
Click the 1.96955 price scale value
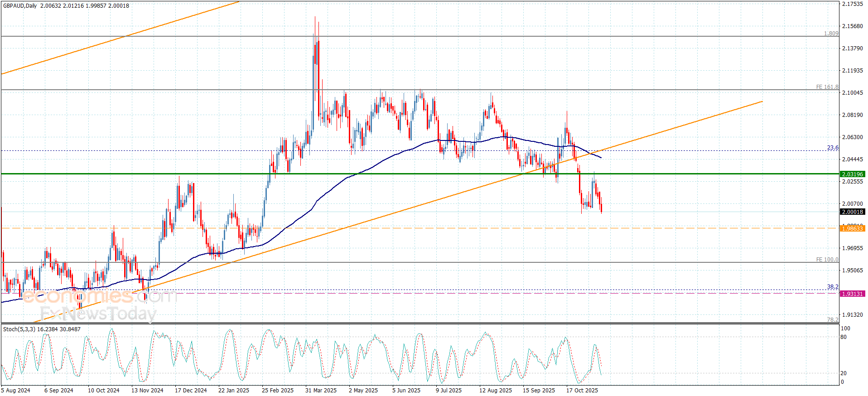pos(853,248)
